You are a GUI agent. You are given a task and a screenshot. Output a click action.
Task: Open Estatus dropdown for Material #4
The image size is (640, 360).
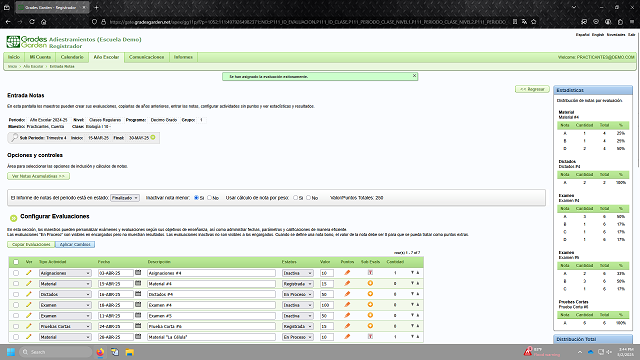pyautogui.click(x=298, y=283)
